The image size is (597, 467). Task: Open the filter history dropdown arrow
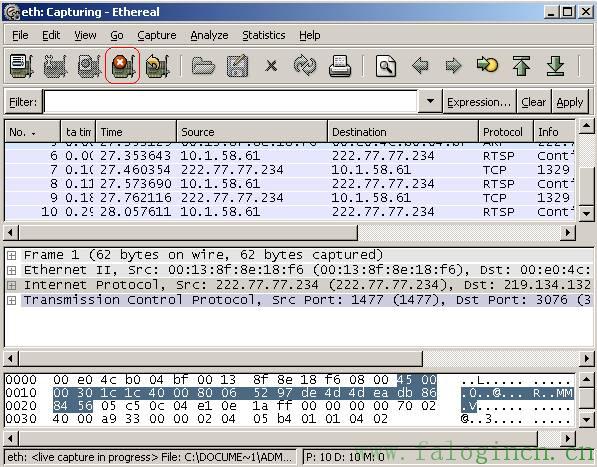pos(430,101)
